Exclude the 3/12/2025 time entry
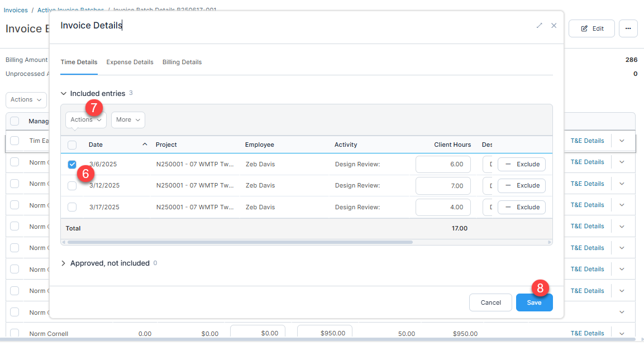The height and width of the screenshot is (346, 644). click(522, 185)
